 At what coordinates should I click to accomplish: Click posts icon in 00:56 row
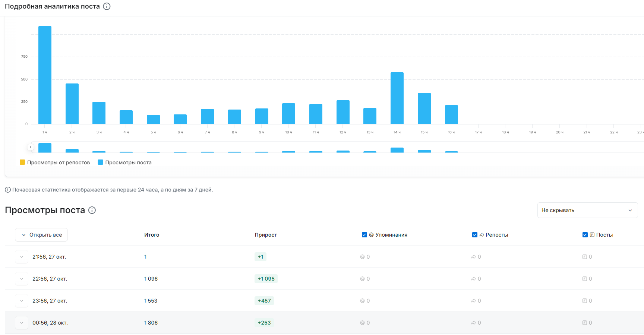[x=585, y=323]
